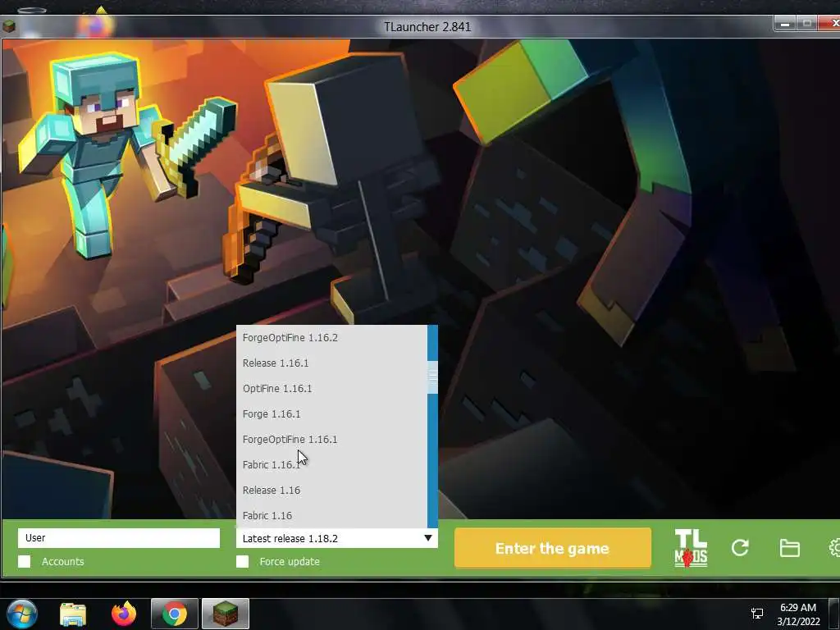Select Fabric 1.16 version
840x630 pixels.
tap(331, 515)
